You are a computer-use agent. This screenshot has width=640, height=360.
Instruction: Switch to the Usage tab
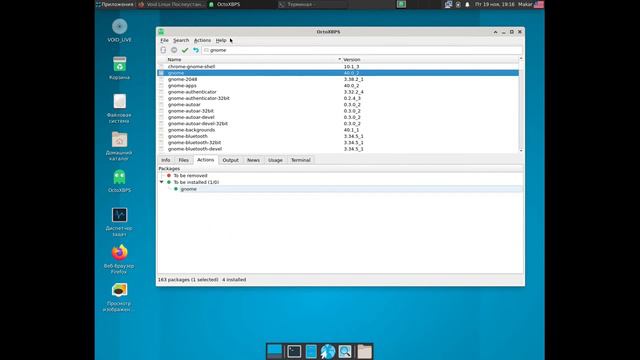coord(275,160)
